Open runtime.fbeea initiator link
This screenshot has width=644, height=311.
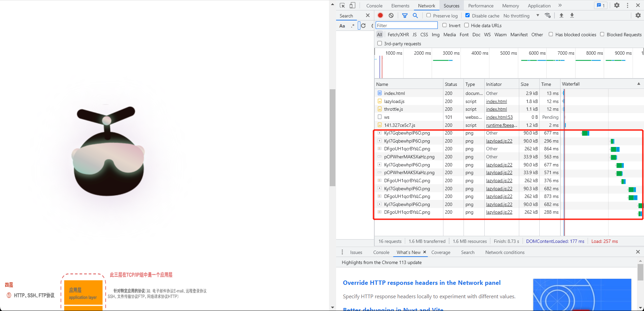coord(501,125)
